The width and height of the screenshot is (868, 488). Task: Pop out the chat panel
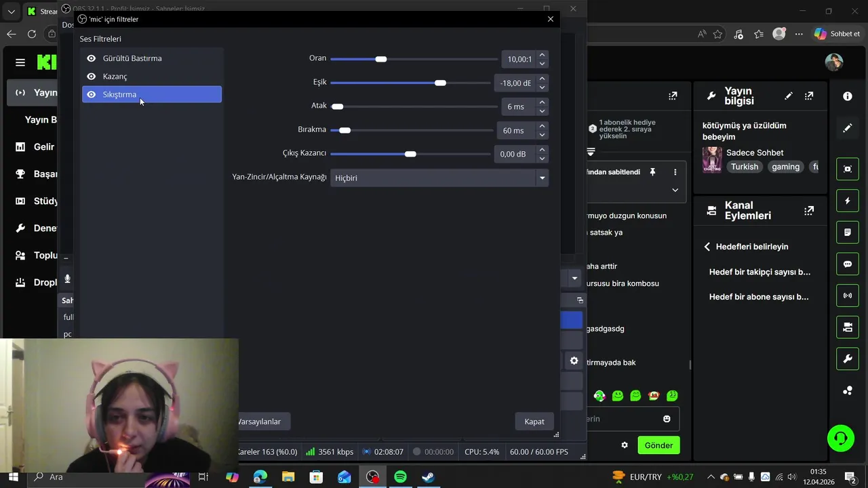(673, 96)
